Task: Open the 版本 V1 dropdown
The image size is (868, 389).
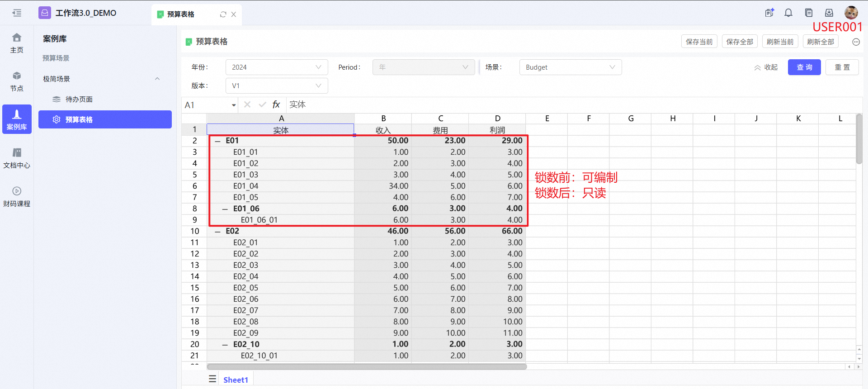Action: [276, 86]
